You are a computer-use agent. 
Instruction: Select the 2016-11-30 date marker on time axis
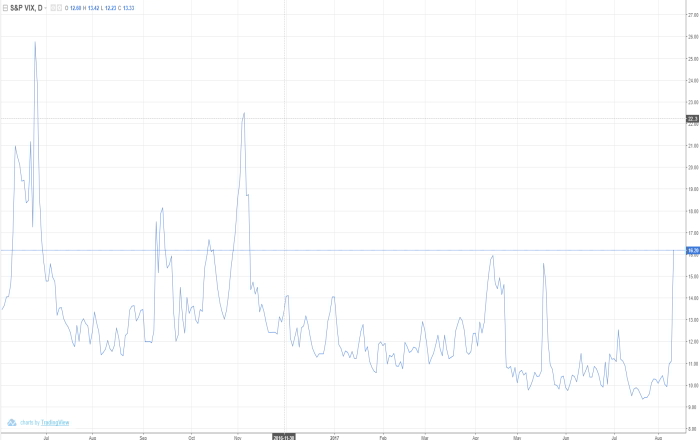(x=283, y=437)
